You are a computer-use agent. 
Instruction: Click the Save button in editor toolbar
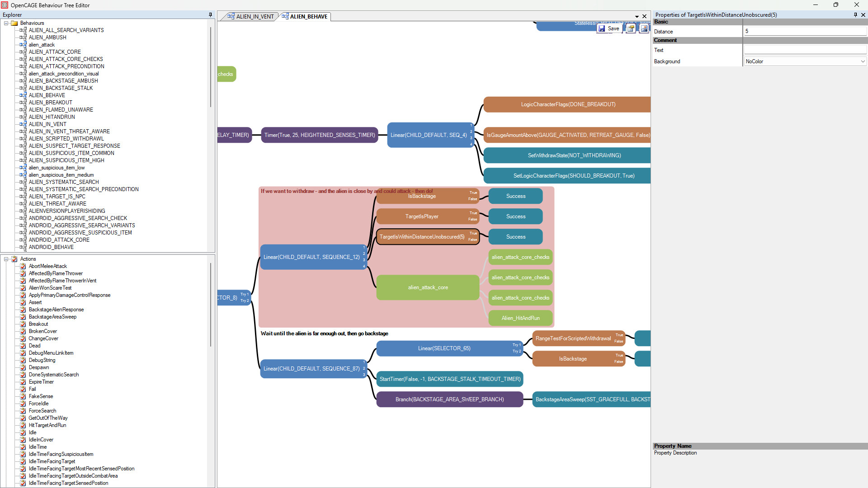click(x=609, y=28)
